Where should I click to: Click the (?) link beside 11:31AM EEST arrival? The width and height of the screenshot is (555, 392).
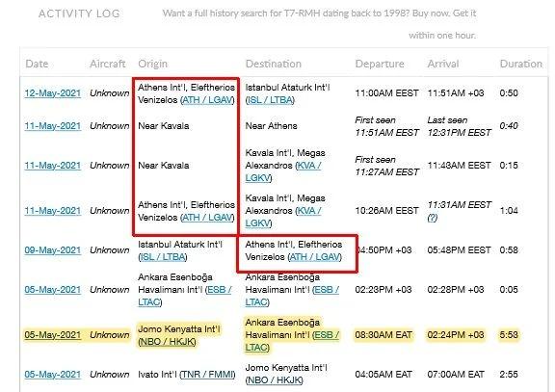(x=432, y=218)
